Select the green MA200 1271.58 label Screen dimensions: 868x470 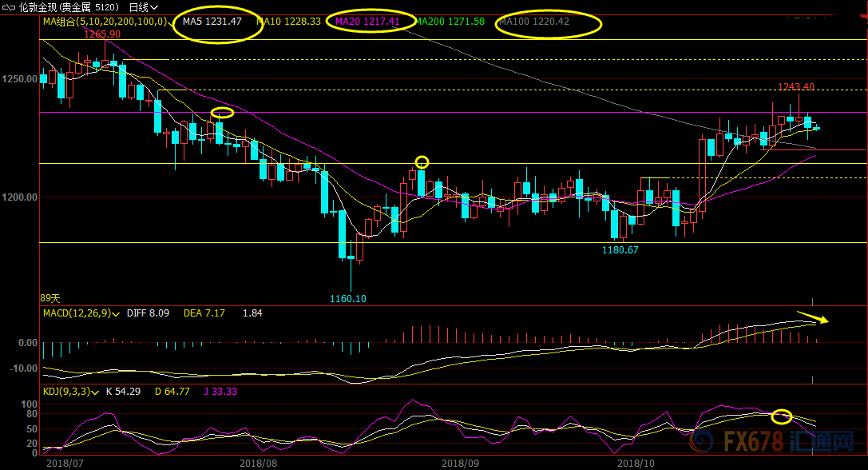click(450, 22)
